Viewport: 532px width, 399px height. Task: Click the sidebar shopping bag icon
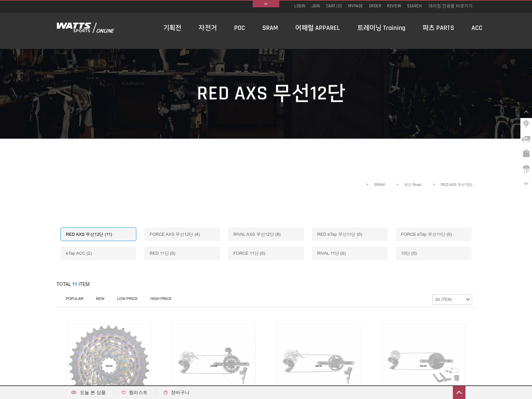click(x=526, y=153)
